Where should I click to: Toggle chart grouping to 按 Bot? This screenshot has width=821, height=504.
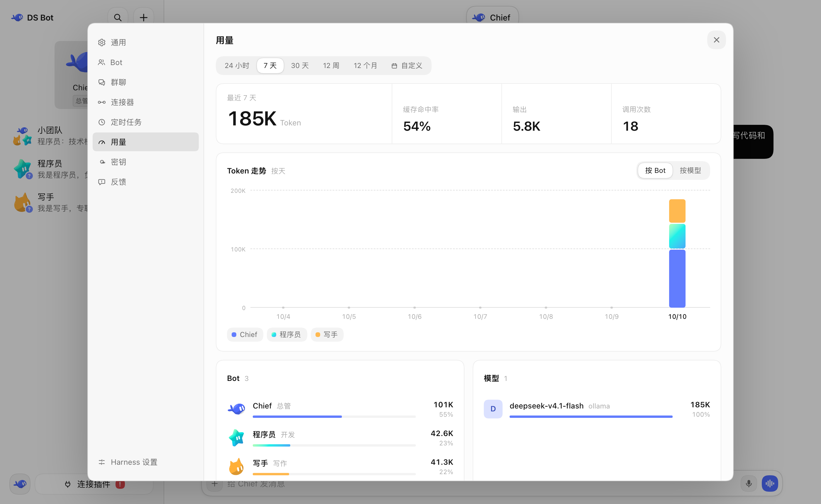point(655,171)
